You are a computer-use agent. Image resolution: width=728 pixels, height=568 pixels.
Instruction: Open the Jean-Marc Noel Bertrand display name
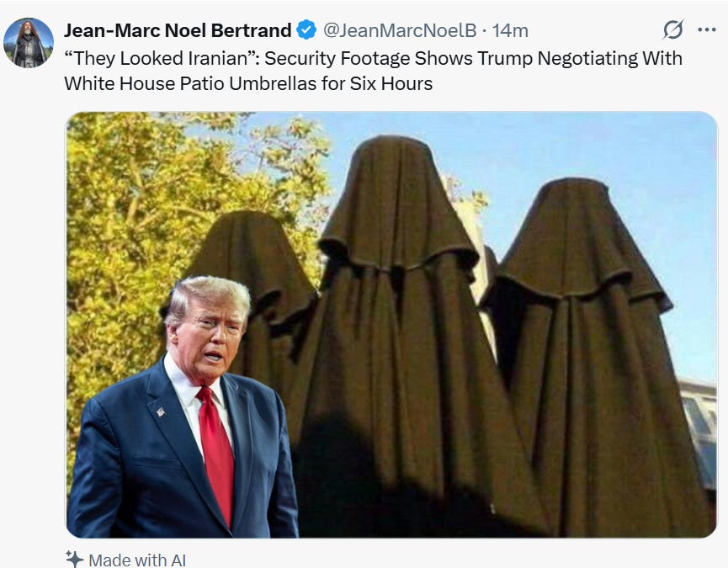pyautogui.click(x=178, y=30)
